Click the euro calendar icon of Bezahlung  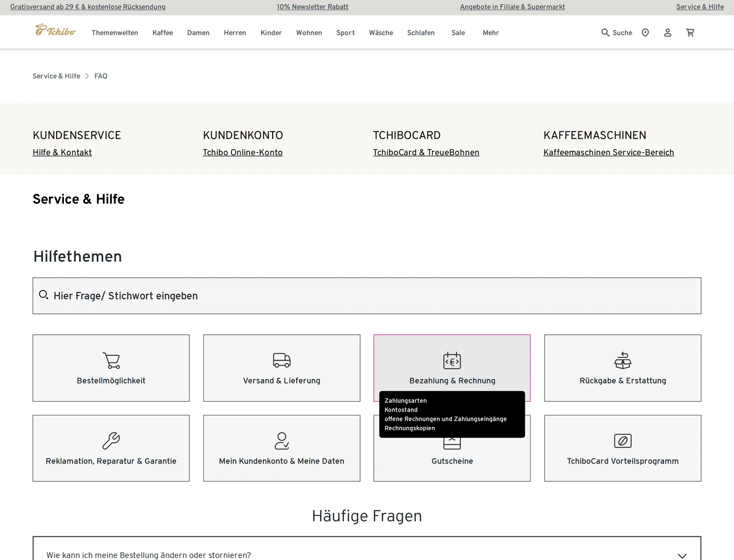click(x=452, y=360)
